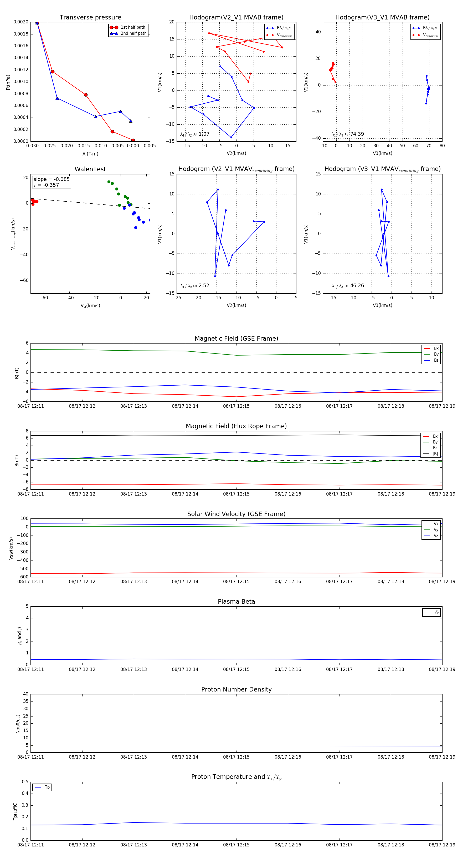Image resolution: width=473 pixels, height=868 pixels.
Task: Click the "Hodogram(V2_V1 MVAB frame)" title
Action: click(236, 18)
